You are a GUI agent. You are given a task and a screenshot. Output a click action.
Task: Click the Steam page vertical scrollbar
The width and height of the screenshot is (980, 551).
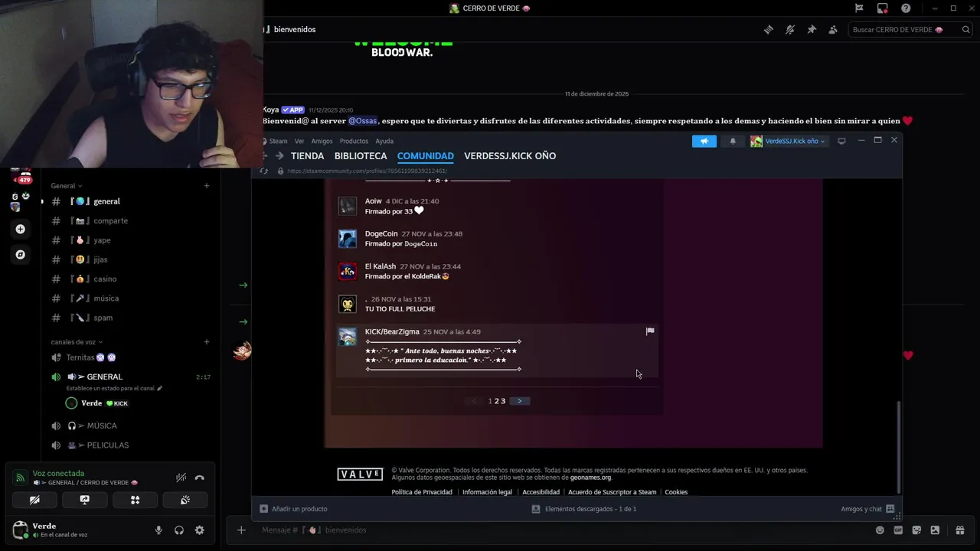899,447
